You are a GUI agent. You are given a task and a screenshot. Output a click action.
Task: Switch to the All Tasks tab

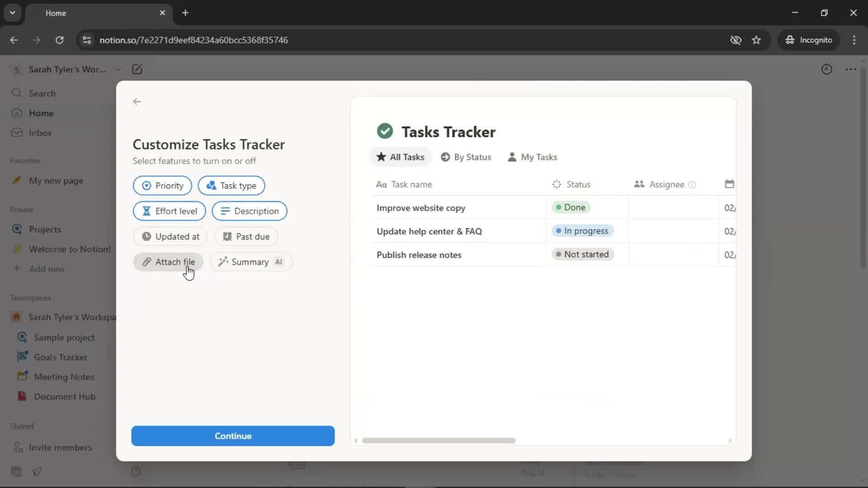click(x=400, y=157)
